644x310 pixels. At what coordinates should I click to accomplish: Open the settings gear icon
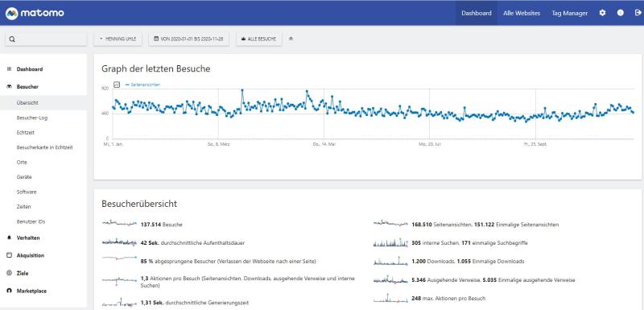(x=602, y=13)
